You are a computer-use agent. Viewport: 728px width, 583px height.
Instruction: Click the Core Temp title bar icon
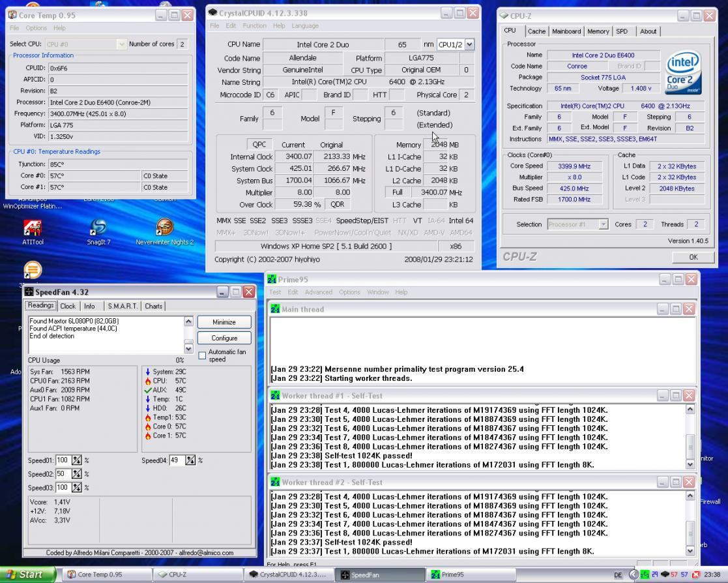click(x=12, y=16)
